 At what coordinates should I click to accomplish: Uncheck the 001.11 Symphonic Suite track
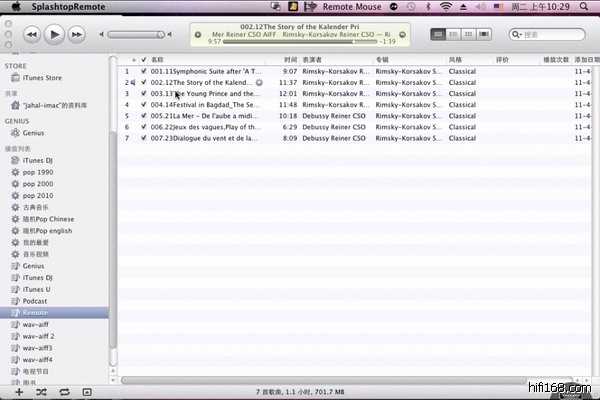143,71
